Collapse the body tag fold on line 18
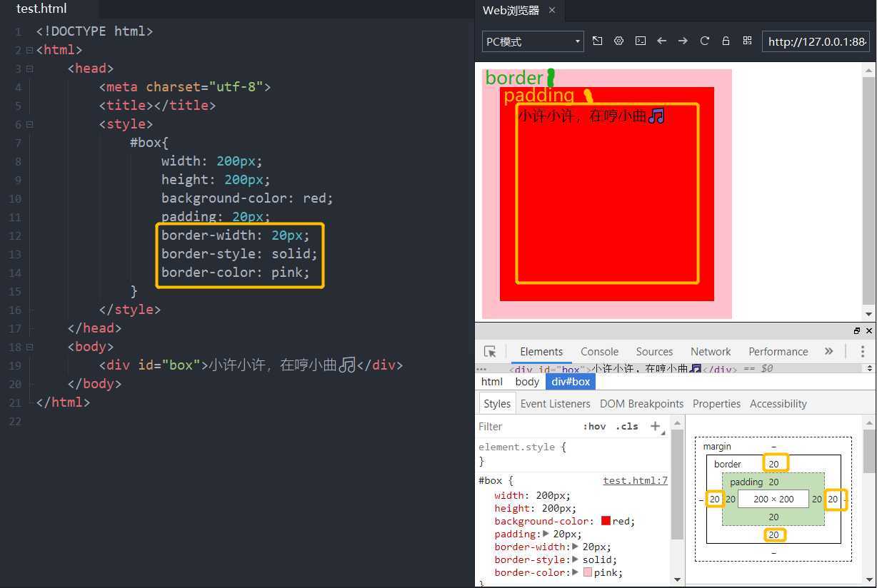This screenshot has height=588, width=877. pos(29,347)
